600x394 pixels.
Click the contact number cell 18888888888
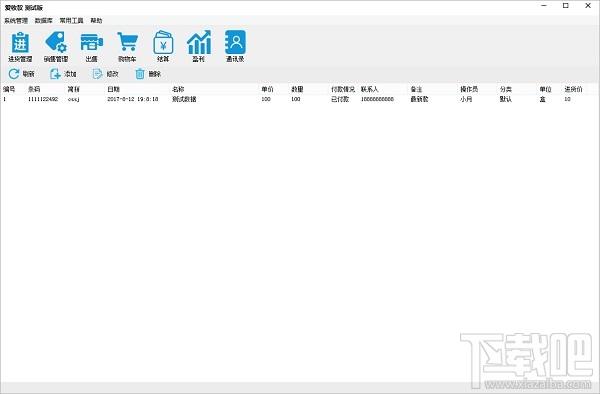click(x=377, y=99)
